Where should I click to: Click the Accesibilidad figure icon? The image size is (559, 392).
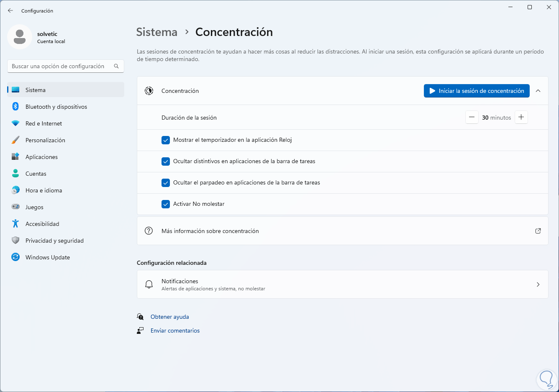[15, 224]
